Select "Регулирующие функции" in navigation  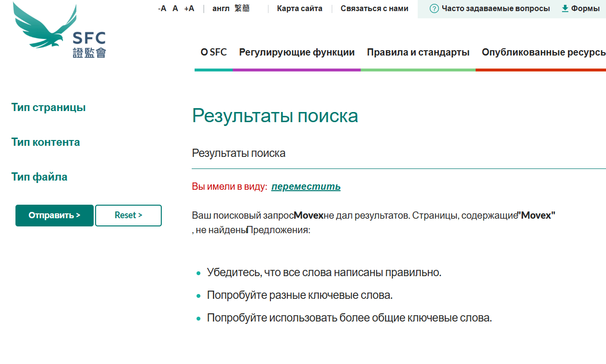pos(296,52)
